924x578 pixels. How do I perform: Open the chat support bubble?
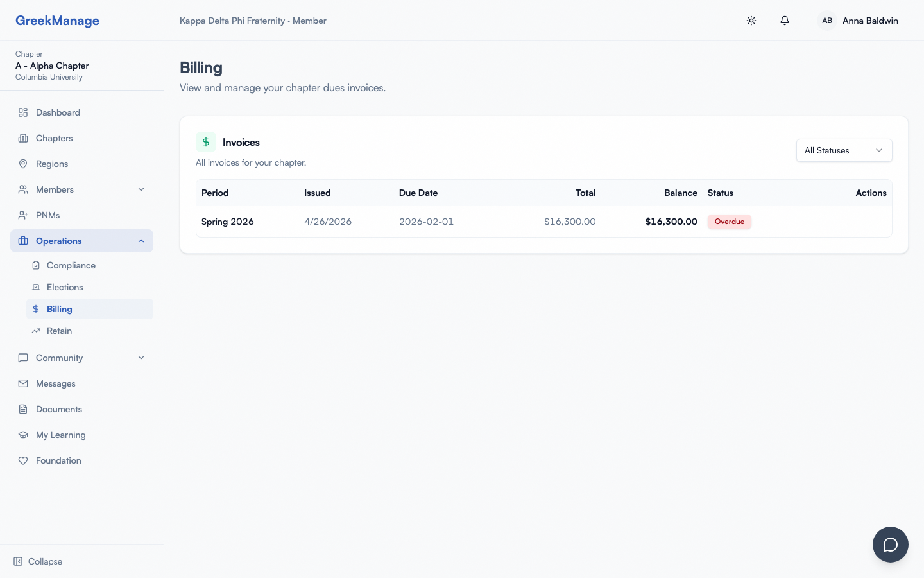pos(891,545)
